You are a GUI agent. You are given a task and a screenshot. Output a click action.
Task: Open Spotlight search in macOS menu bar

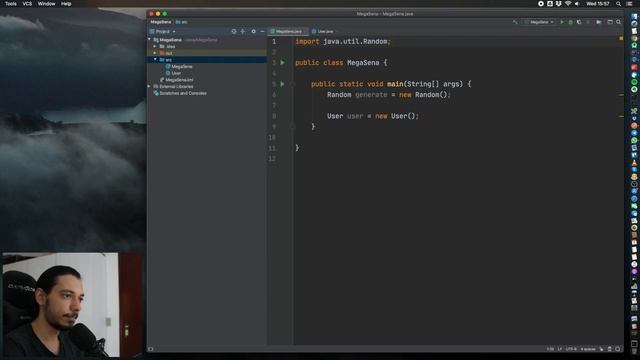coord(619,4)
